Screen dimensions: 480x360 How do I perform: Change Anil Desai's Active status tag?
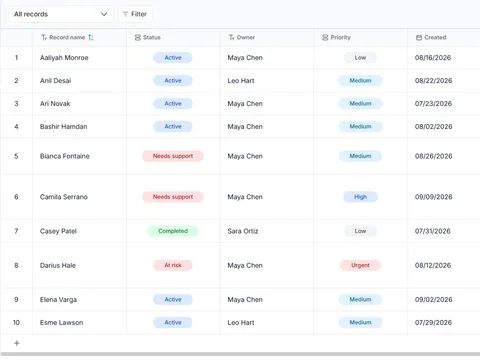[173, 81]
